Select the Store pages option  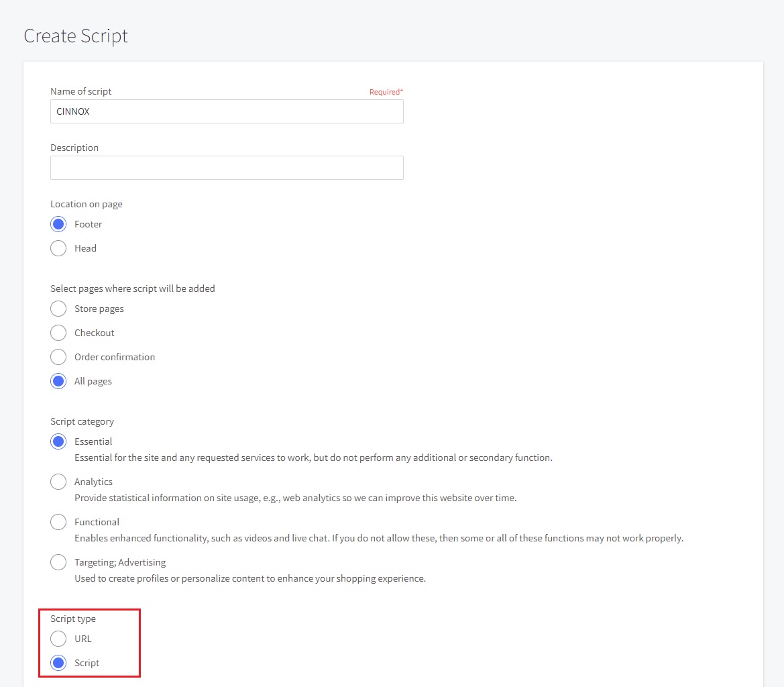pyautogui.click(x=58, y=309)
